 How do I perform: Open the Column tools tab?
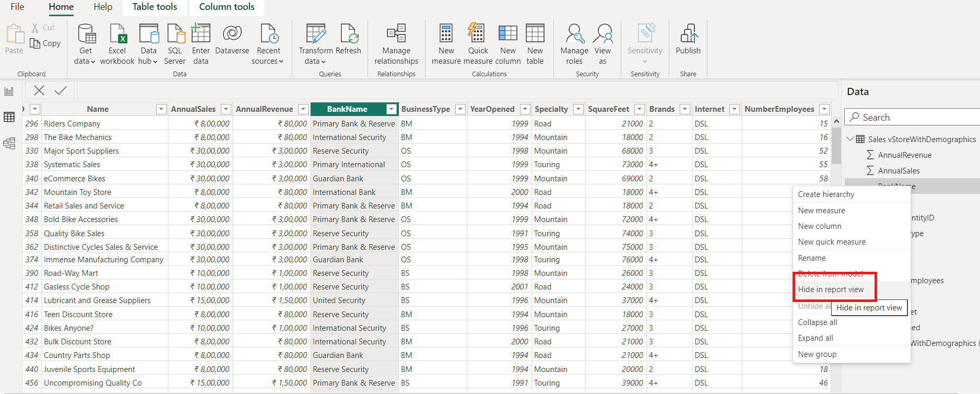[x=227, y=7]
